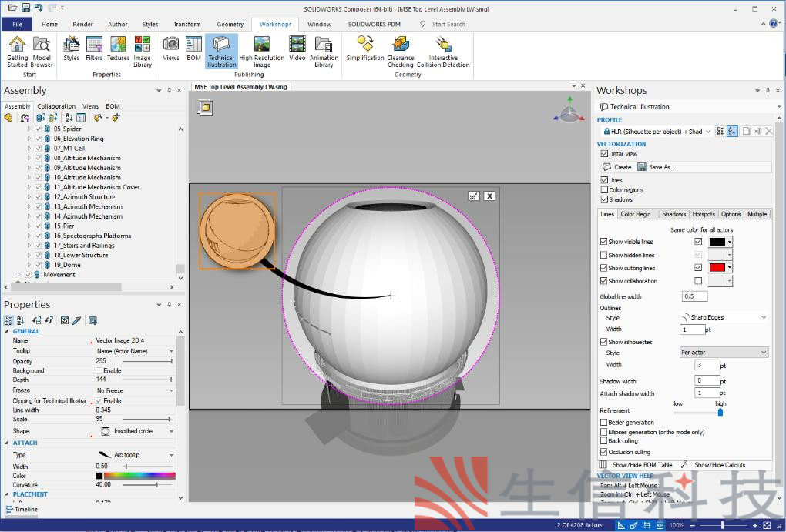
Task: Open the High Resolution Image workshop
Action: (262, 52)
